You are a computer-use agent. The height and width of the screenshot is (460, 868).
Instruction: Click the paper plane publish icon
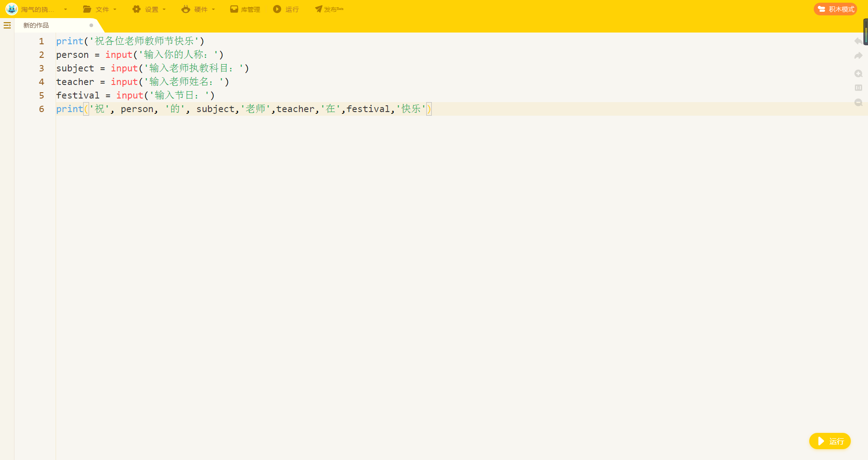(x=319, y=9)
